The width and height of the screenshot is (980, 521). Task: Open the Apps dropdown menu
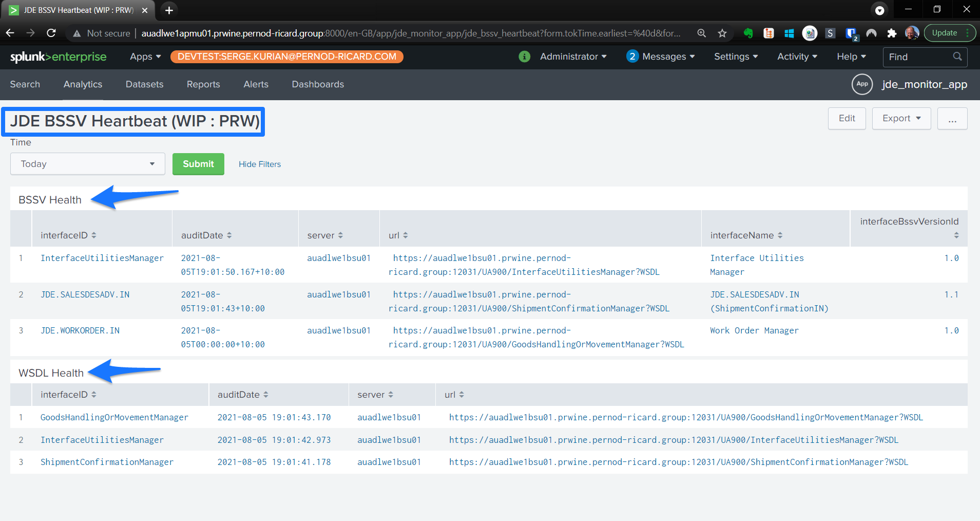click(x=145, y=57)
